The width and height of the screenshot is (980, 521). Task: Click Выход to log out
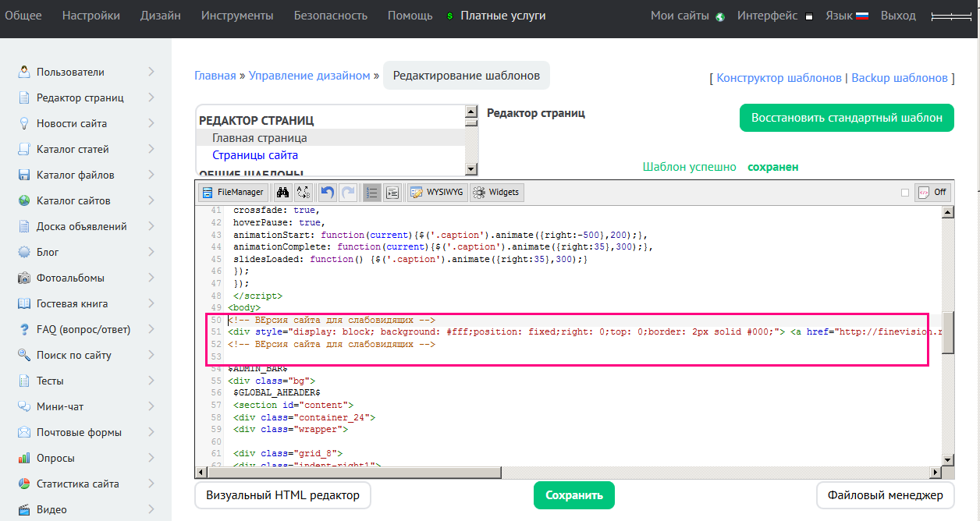[x=898, y=16]
